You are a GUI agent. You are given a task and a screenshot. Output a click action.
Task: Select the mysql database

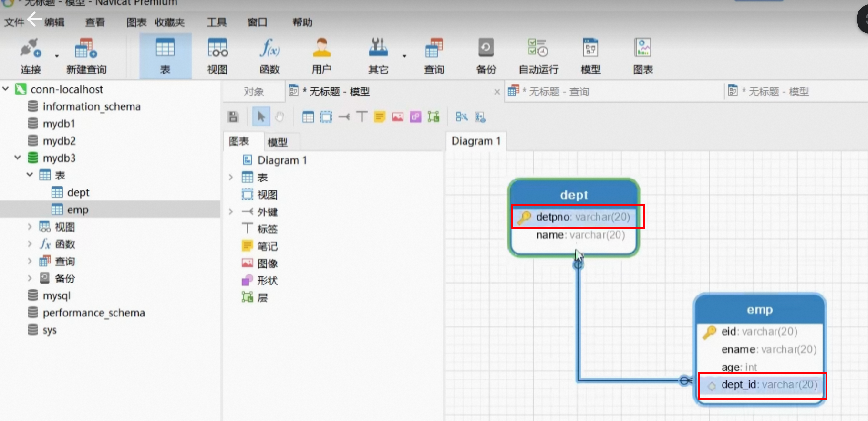(x=56, y=295)
